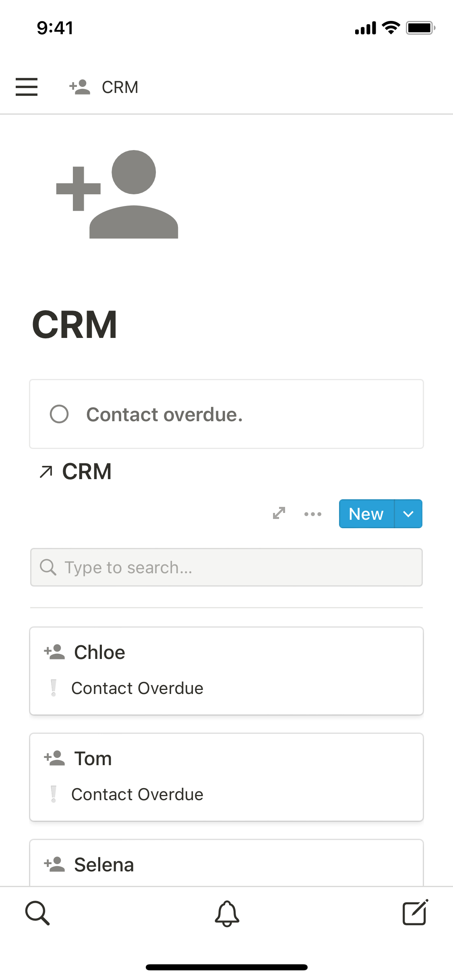Open the hamburger sidebar menu
This screenshot has width=453, height=980.
tap(27, 87)
